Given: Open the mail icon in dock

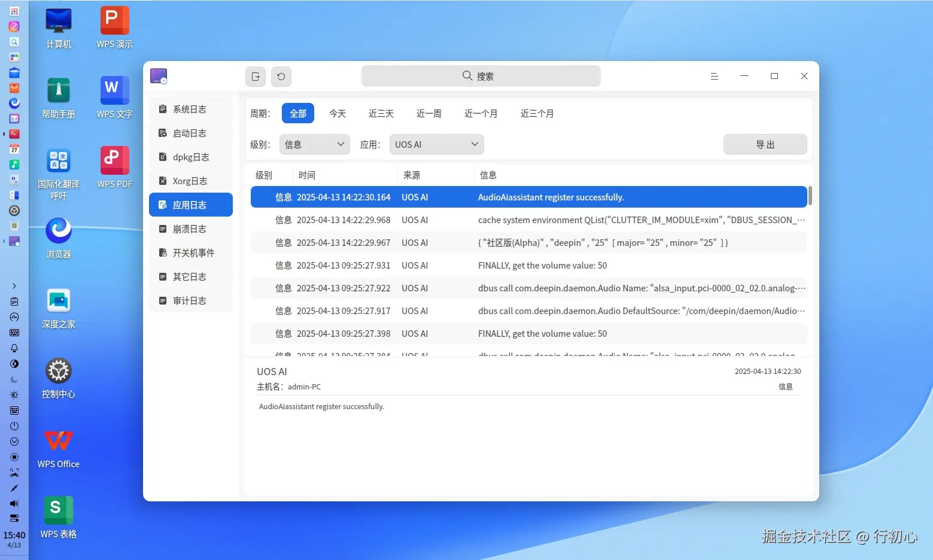Looking at the screenshot, I should [14, 118].
